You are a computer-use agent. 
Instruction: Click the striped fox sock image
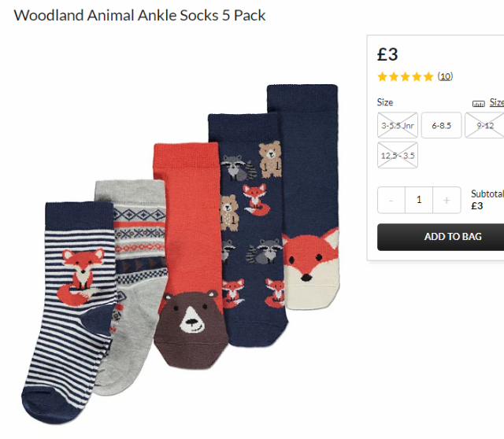(x=68, y=312)
